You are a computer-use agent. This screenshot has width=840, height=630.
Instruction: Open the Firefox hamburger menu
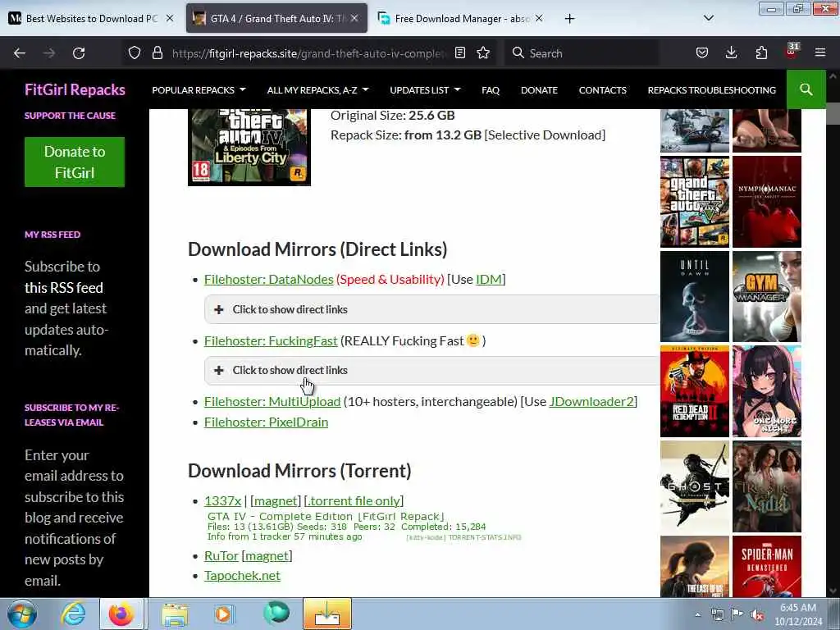click(820, 53)
